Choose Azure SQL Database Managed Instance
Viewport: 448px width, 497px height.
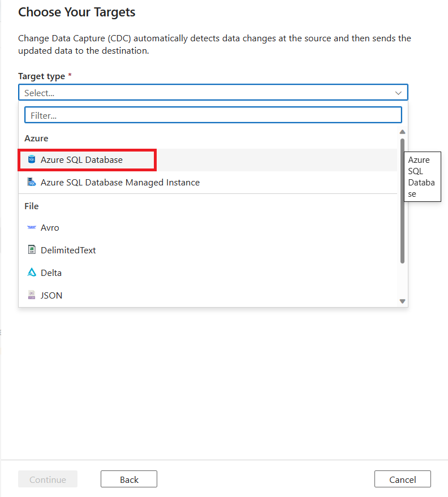(x=120, y=183)
